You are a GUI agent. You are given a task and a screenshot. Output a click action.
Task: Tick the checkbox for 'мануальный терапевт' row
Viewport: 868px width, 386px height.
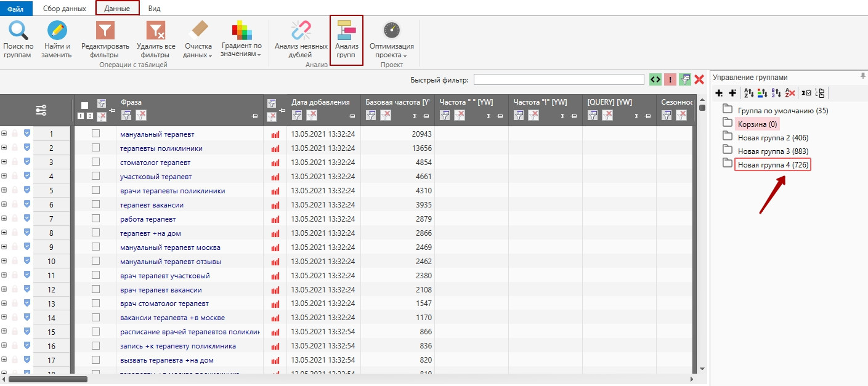point(95,134)
